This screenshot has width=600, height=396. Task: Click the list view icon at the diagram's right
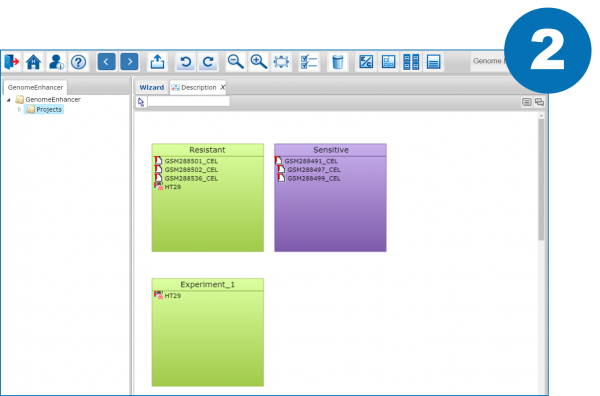coord(527,102)
